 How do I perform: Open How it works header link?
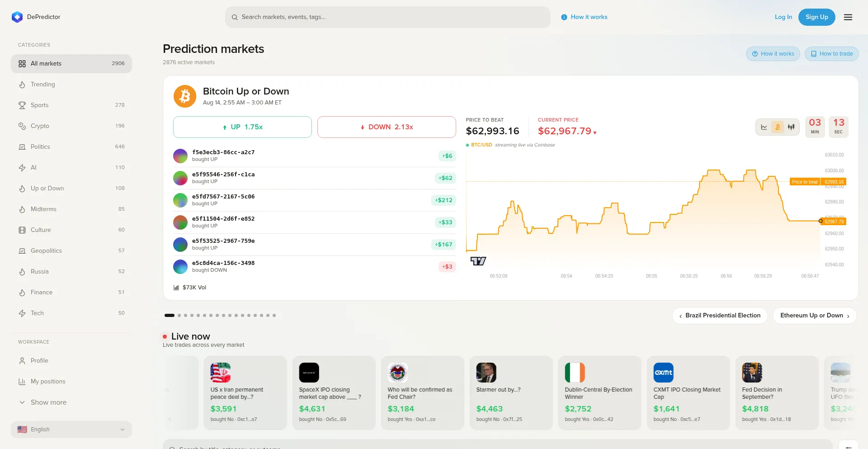pos(584,17)
